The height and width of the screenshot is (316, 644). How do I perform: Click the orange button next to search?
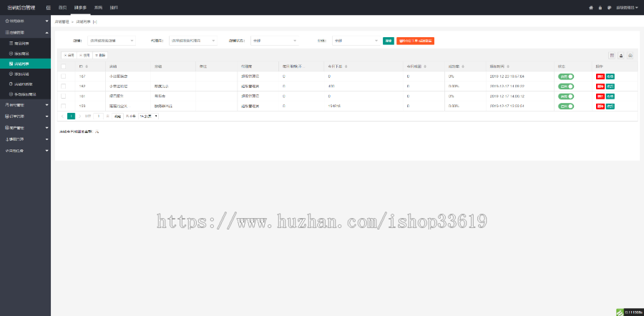click(415, 41)
